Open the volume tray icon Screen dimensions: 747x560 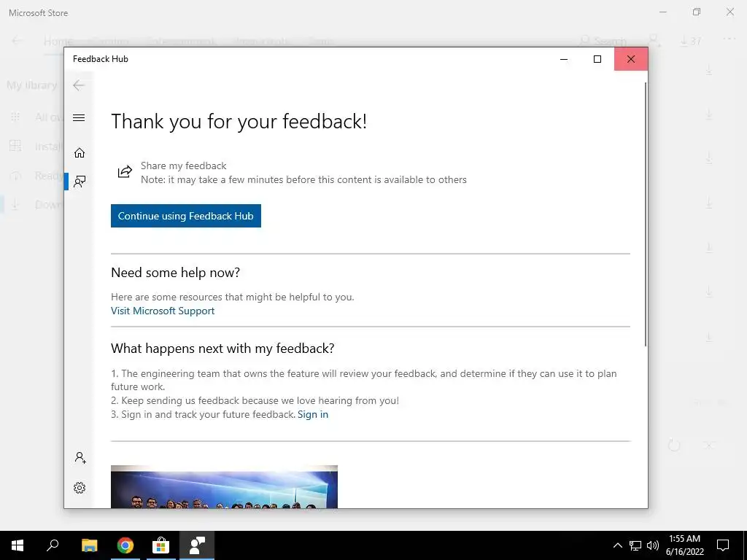click(x=653, y=545)
